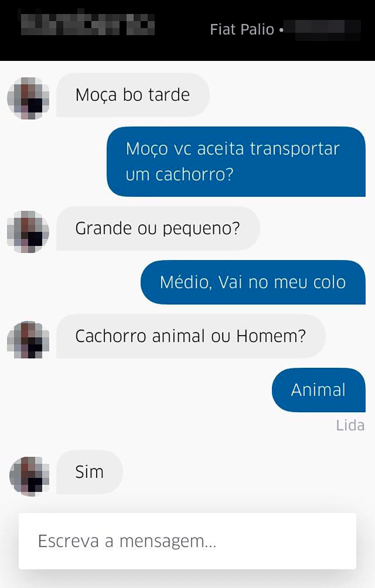Click the blurred driver name in the header
The width and height of the screenshot is (375, 588).
point(87,23)
